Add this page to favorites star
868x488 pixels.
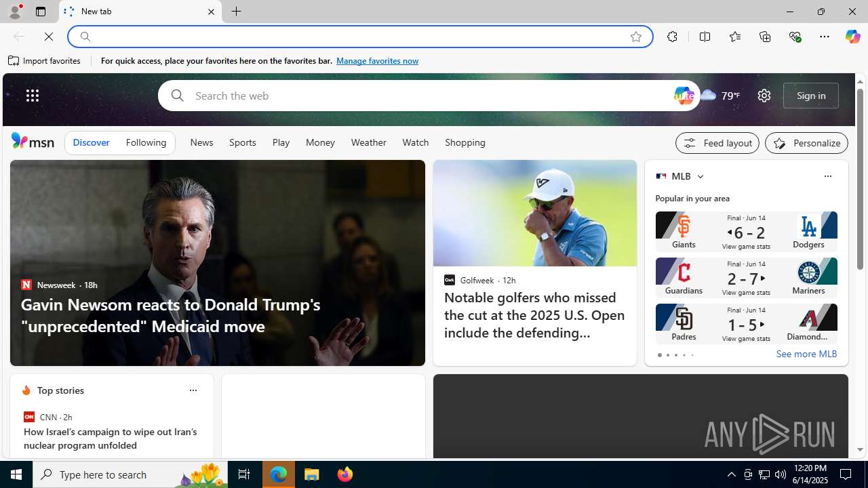pos(636,37)
